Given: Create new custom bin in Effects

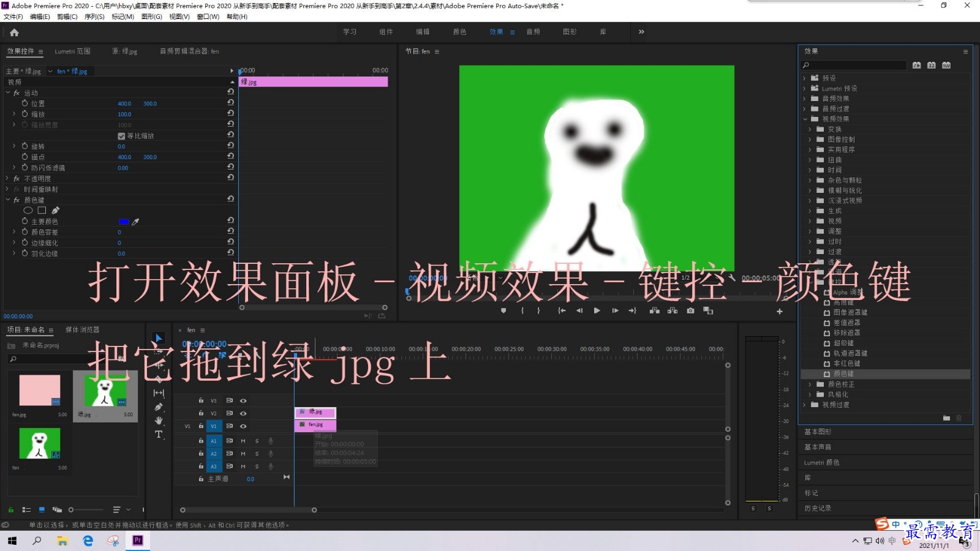Looking at the screenshot, I should coord(946,418).
